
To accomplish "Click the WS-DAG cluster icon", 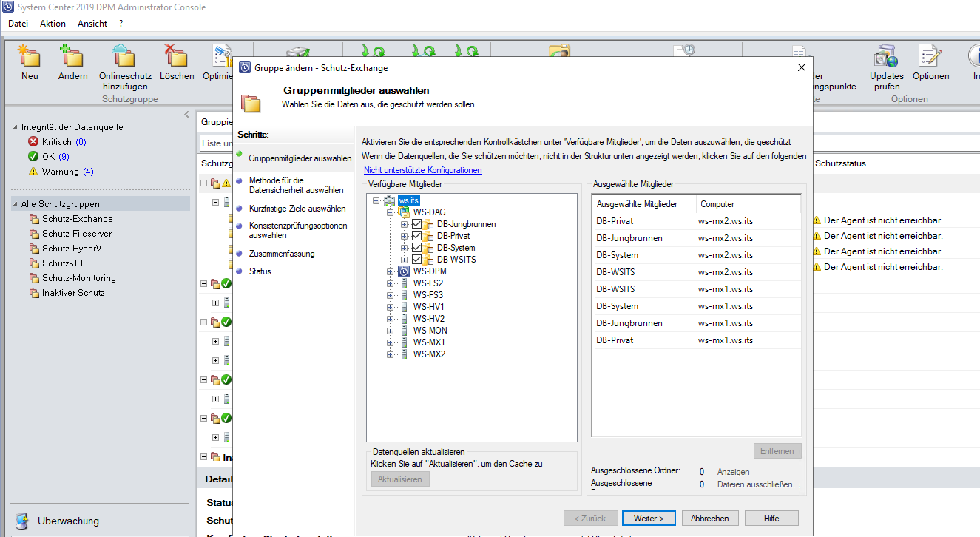I will coord(404,212).
